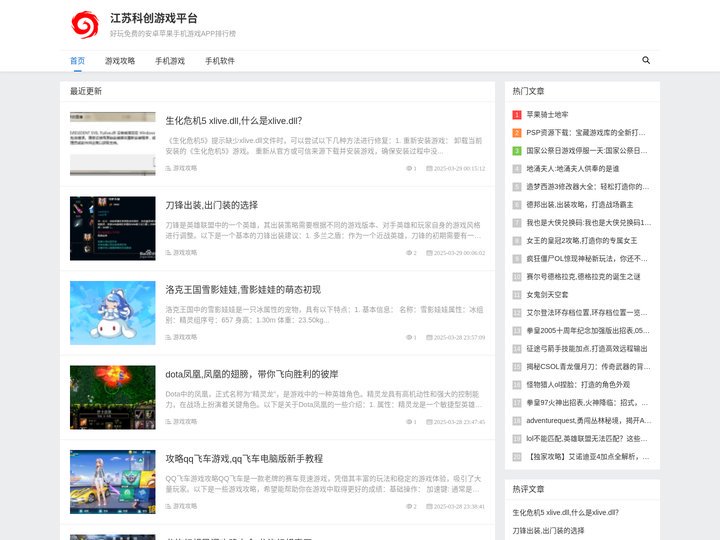Open hot article 国家公祭日游戏停服一天
The width and height of the screenshot is (720, 540).
coord(587,151)
